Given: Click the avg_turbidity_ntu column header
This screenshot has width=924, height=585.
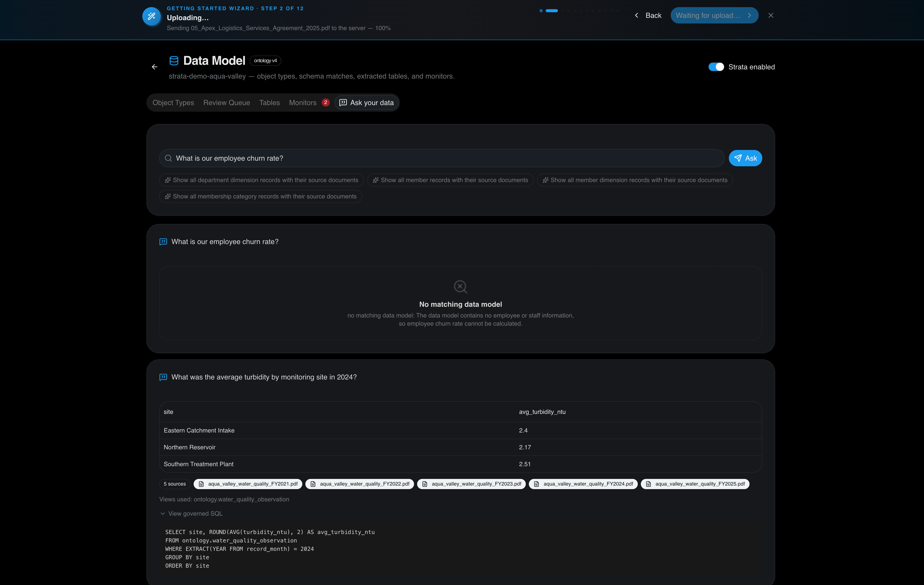Looking at the screenshot, I should [542, 412].
